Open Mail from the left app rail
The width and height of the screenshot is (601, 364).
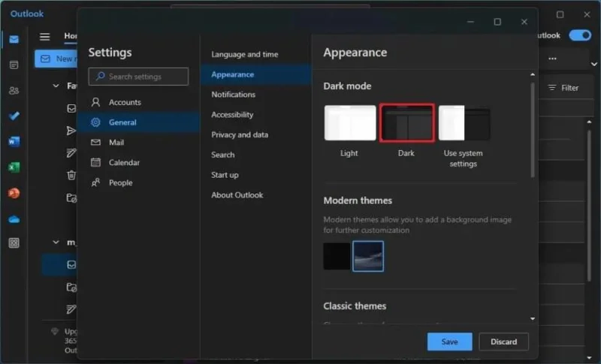pos(14,40)
